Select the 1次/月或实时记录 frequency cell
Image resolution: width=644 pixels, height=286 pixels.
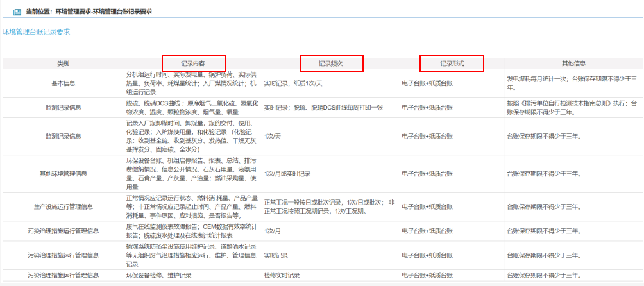[287, 173]
